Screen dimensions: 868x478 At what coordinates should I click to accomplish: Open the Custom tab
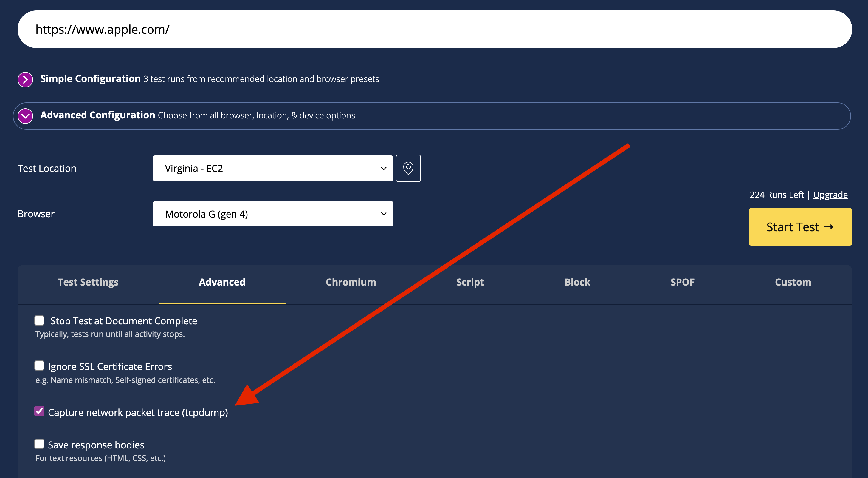coord(793,282)
